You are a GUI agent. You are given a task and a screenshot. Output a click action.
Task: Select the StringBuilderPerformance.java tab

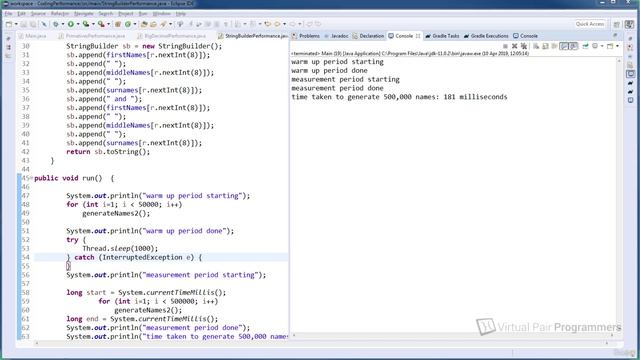(253, 36)
